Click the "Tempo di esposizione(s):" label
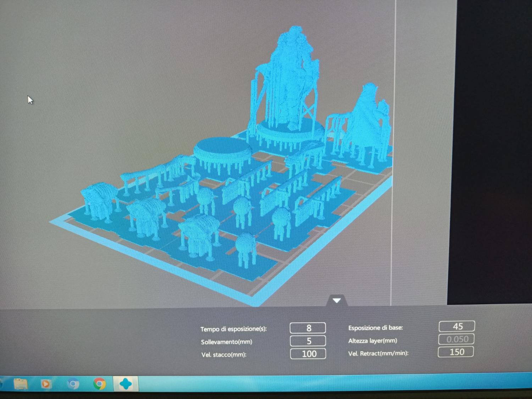This screenshot has height=399, width=532. click(233, 329)
